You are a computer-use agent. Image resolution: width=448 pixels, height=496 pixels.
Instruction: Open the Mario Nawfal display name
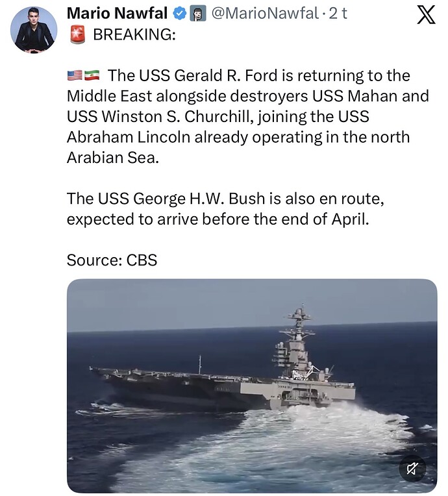118,13
